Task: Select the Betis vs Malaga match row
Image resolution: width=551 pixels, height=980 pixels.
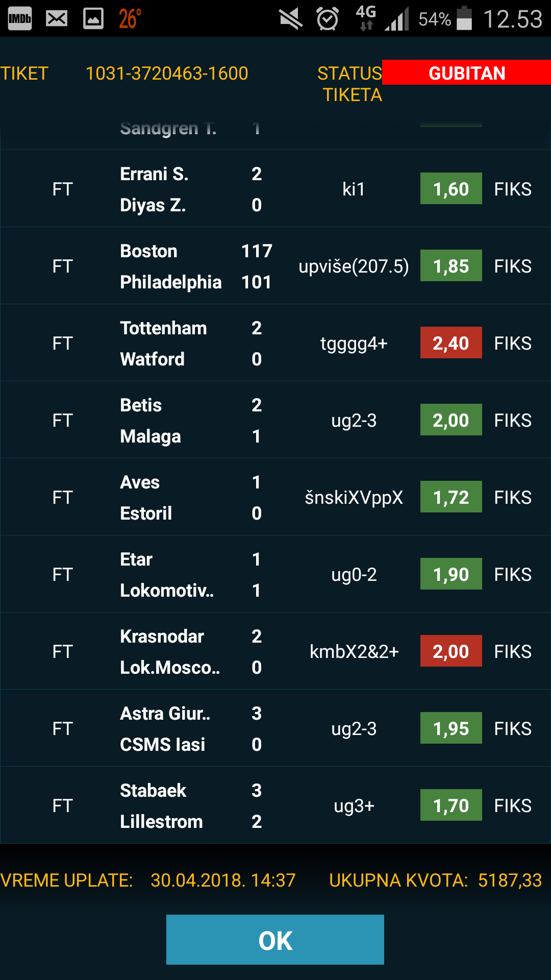Action: coord(275,420)
